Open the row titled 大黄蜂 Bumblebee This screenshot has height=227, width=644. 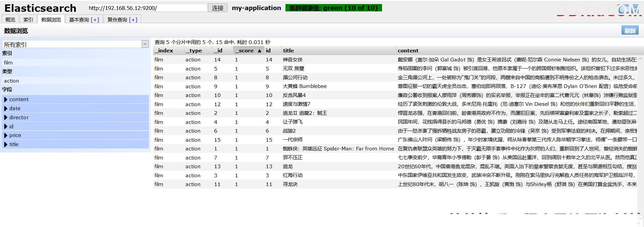(x=395, y=86)
